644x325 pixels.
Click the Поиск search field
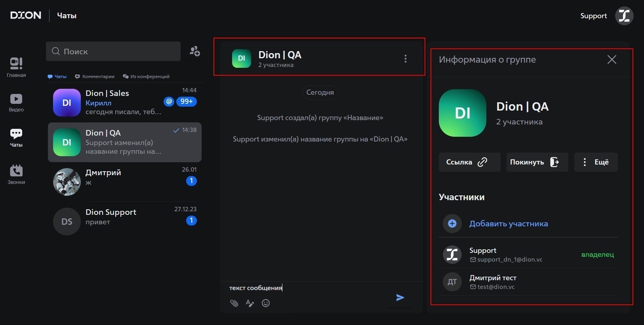[113, 52]
